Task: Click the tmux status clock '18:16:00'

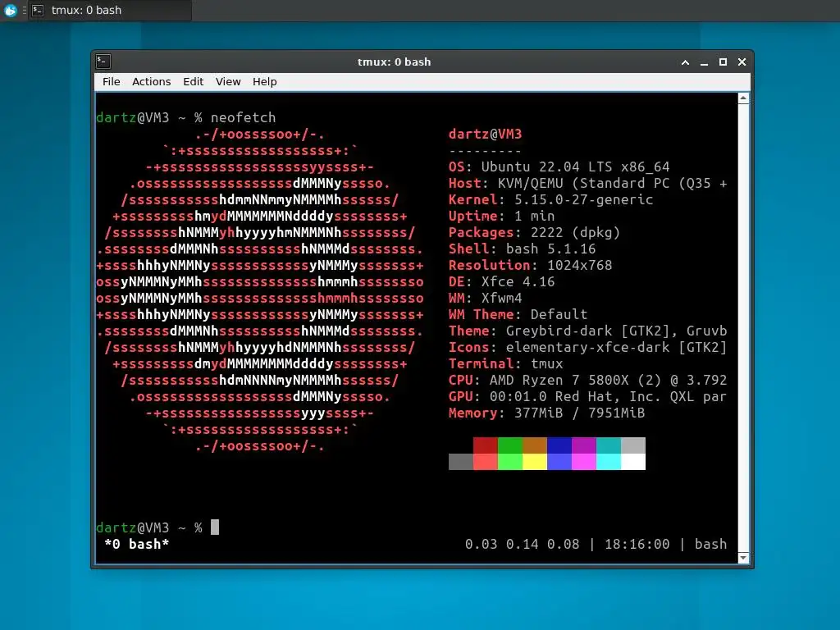Action: [637, 545]
